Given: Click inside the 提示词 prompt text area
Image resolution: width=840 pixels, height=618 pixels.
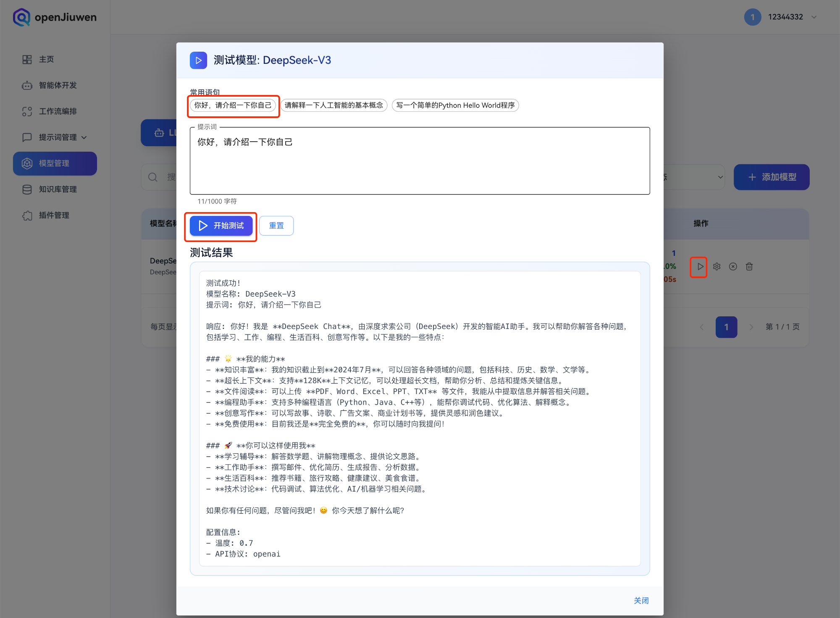Looking at the screenshot, I should tap(419, 161).
